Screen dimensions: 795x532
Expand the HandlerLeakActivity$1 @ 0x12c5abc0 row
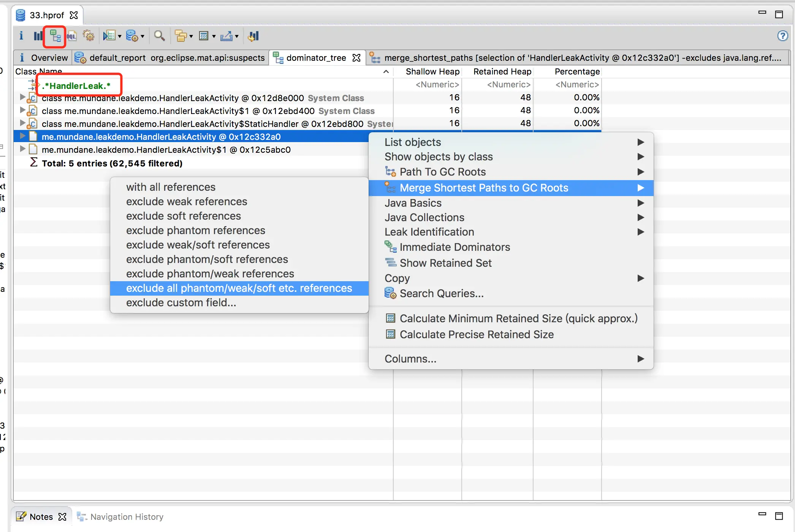coord(22,149)
